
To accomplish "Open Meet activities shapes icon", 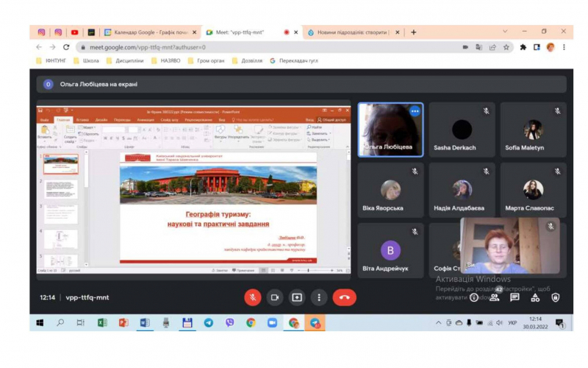I will click(x=535, y=298).
